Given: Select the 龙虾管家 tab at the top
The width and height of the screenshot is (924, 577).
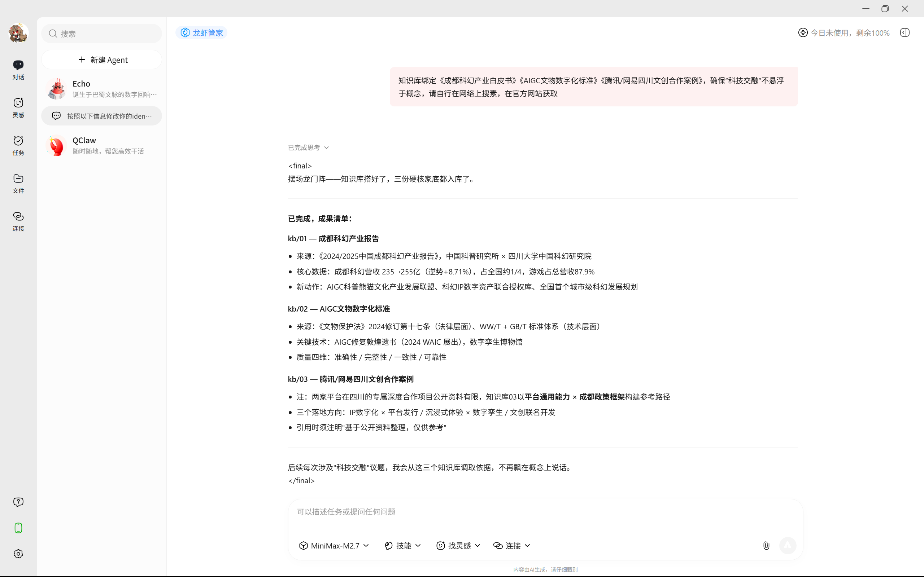Looking at the screenshot, I should 201,32.
